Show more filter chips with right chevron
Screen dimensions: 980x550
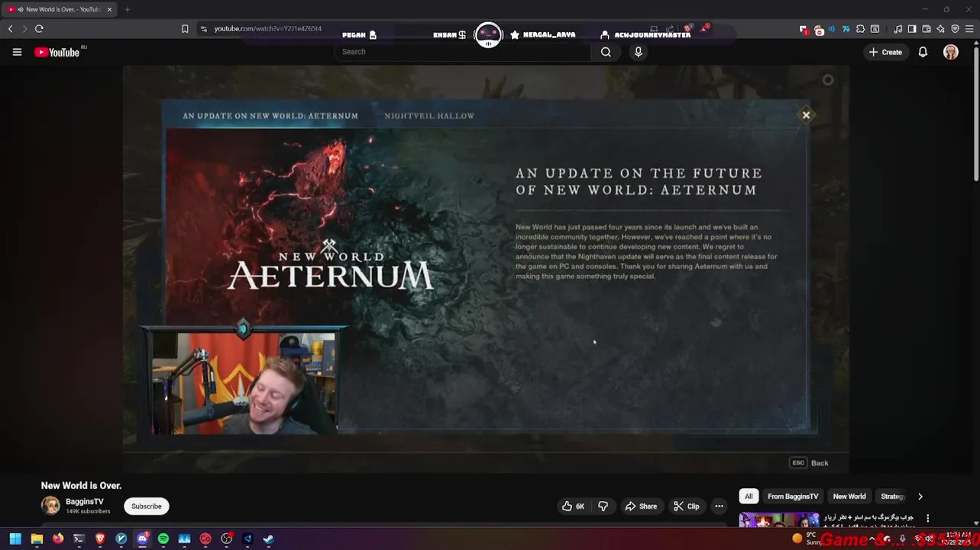point(920,497)
